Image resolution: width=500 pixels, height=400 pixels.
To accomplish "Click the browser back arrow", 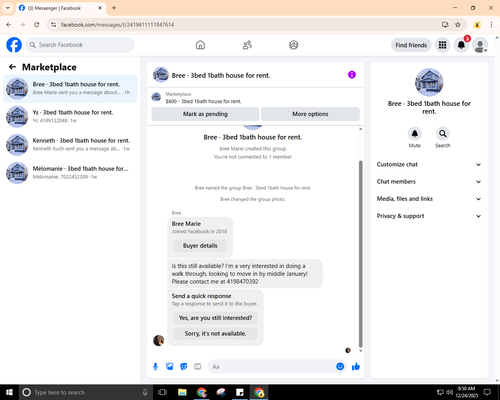I will (x=9, y=25).
